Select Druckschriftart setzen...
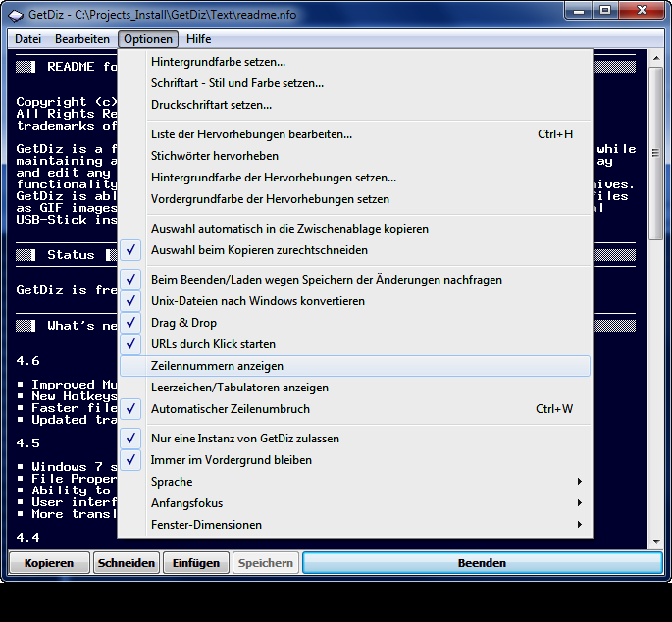 click(355, 105)
